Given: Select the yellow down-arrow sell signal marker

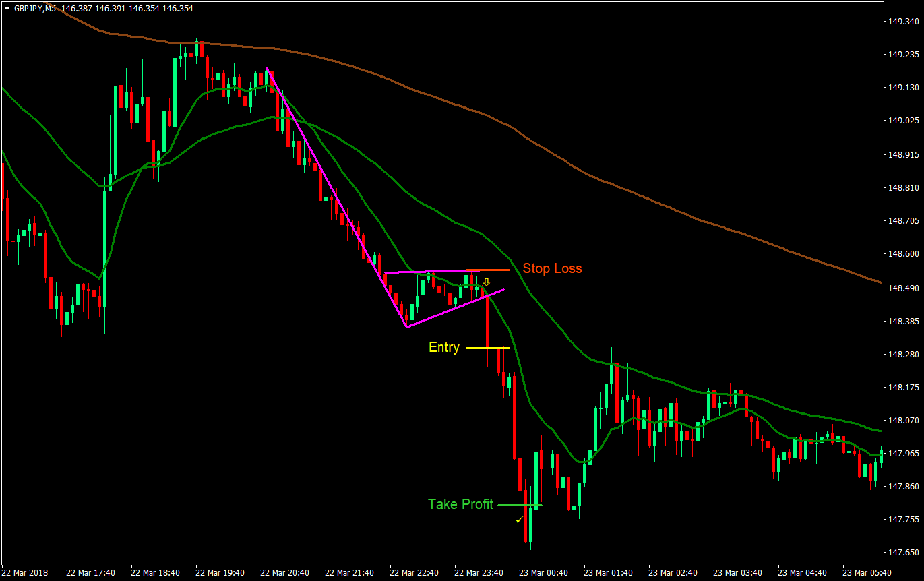Looking at the screenshot, I should [x=486, y=282].
